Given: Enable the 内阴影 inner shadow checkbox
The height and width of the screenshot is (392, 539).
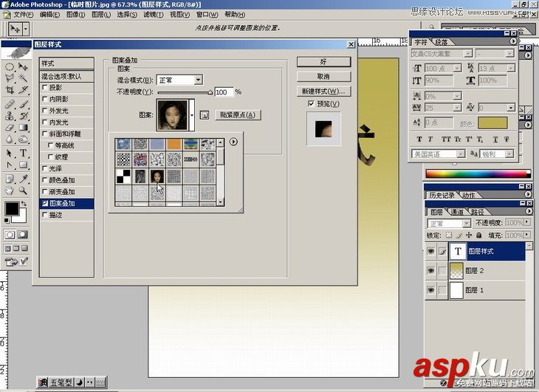Looking at the screenshot, I should pos(45,99).
